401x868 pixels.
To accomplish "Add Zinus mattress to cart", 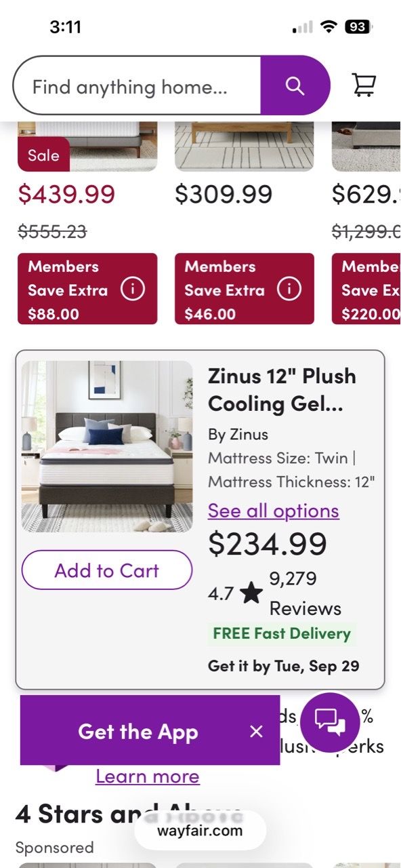I will click(107, 570).
